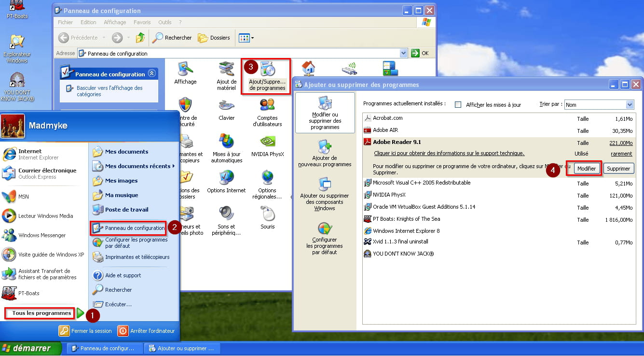Click the démarrer Start button

pos(31,348)
